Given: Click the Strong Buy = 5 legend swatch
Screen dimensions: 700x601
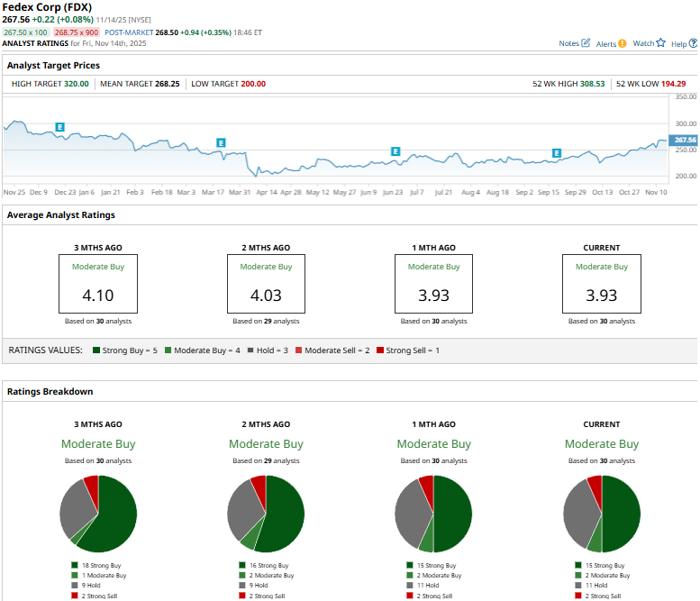Looking at the screenshot, I should pos(96,351).
